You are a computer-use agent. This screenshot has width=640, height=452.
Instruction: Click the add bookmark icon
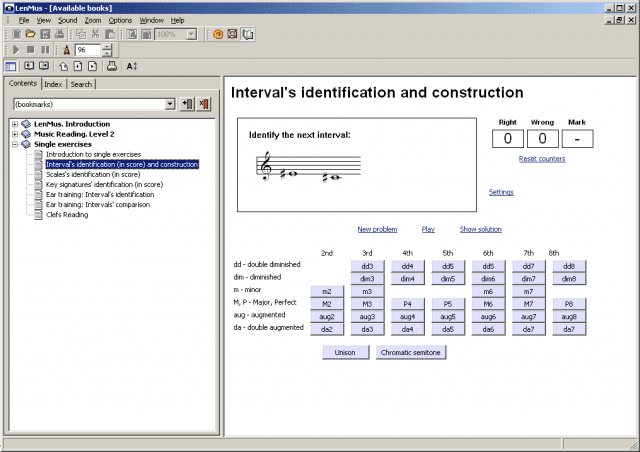coord(187,104)
